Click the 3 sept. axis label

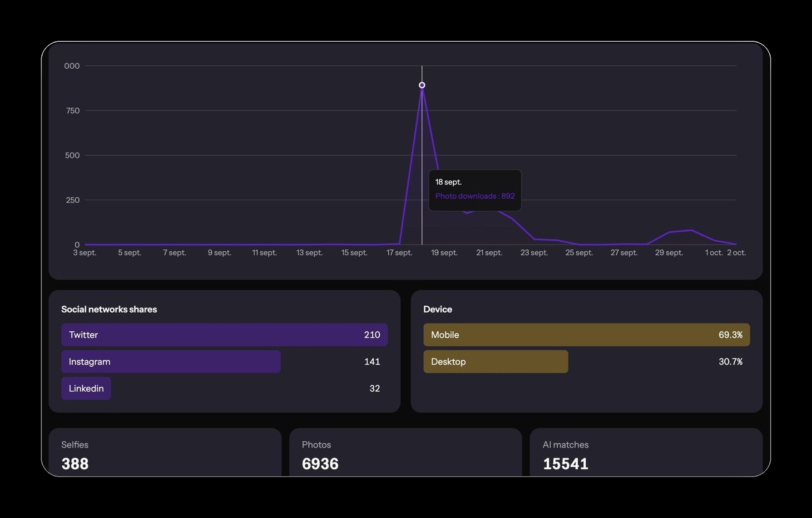click(85, 253)
